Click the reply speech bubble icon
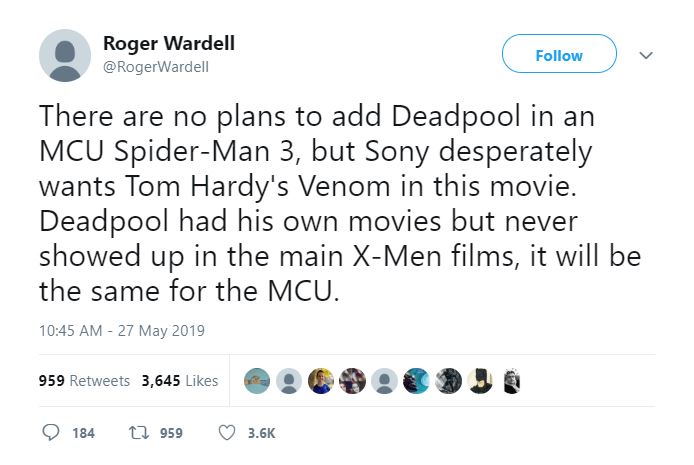 pyautogui.click(x=50, y=433)
